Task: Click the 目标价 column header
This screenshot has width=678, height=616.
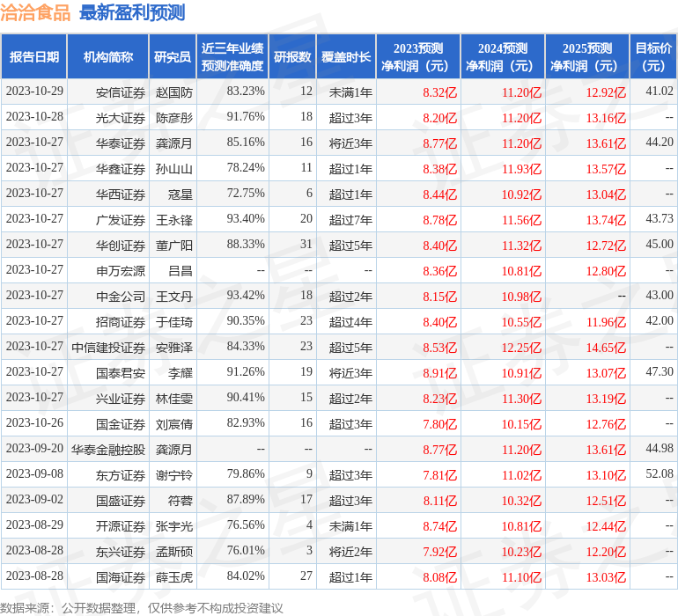Action: coord(653,56)
